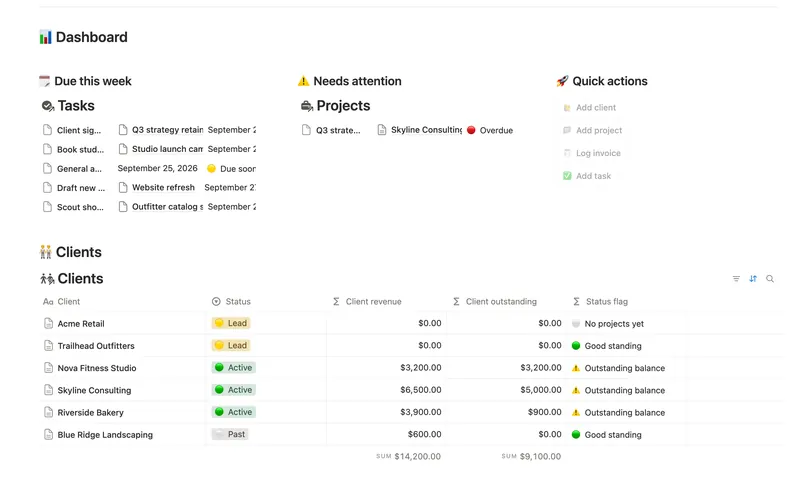Open the Client sig... task
Screen dimensions: 800x484
tap(79, 131)
